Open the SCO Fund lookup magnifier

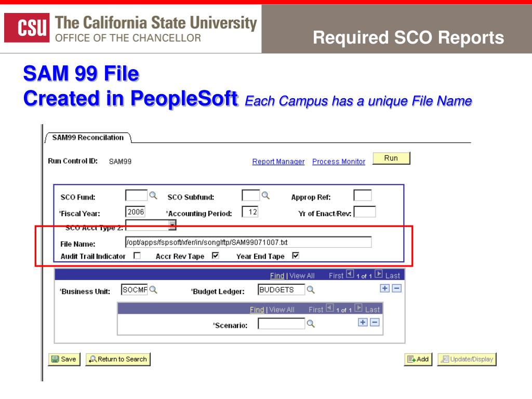[x=153, y=195]
